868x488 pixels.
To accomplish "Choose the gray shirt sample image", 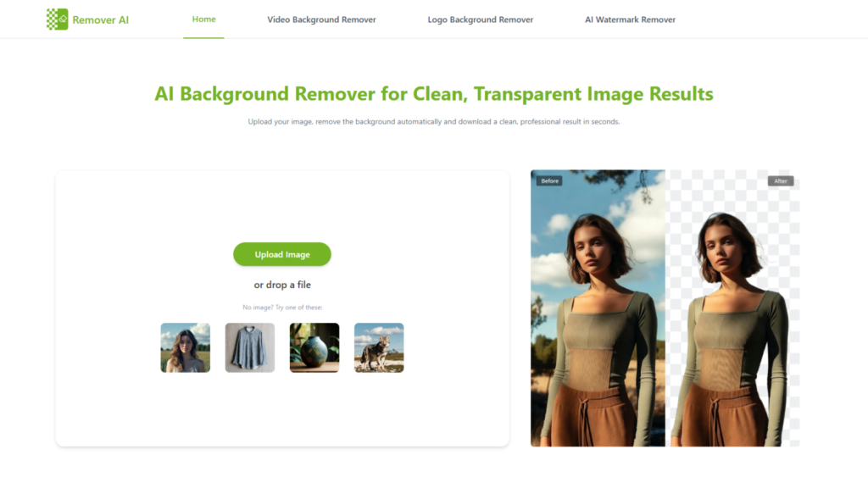I will click(x=250, y=347).
